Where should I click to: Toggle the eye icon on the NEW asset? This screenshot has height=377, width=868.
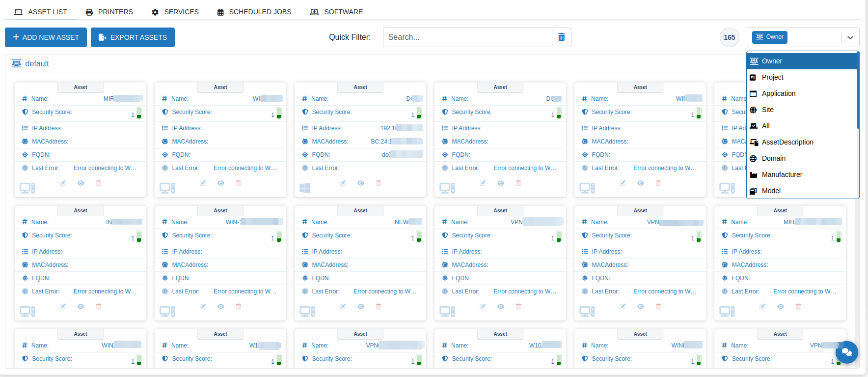[361, 306]
